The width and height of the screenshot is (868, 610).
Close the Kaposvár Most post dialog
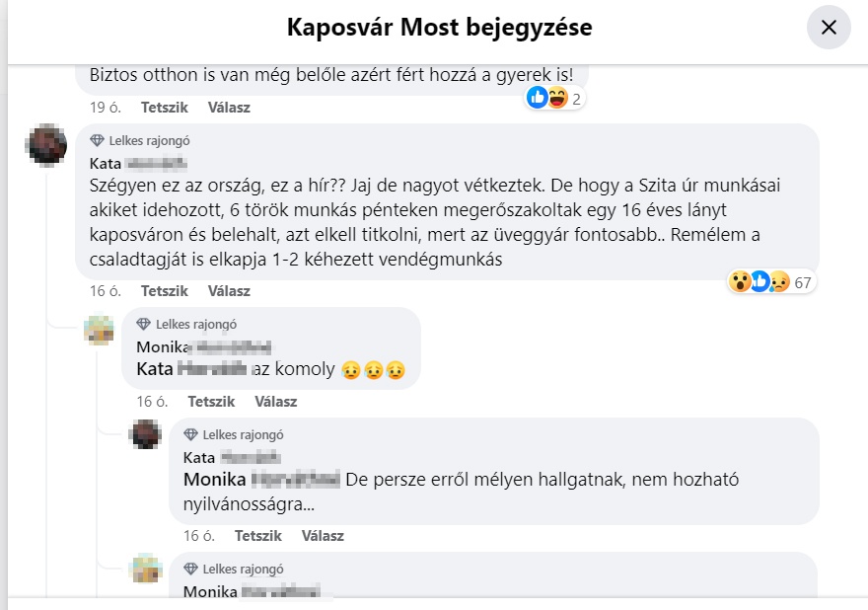[x=829, y=28]
